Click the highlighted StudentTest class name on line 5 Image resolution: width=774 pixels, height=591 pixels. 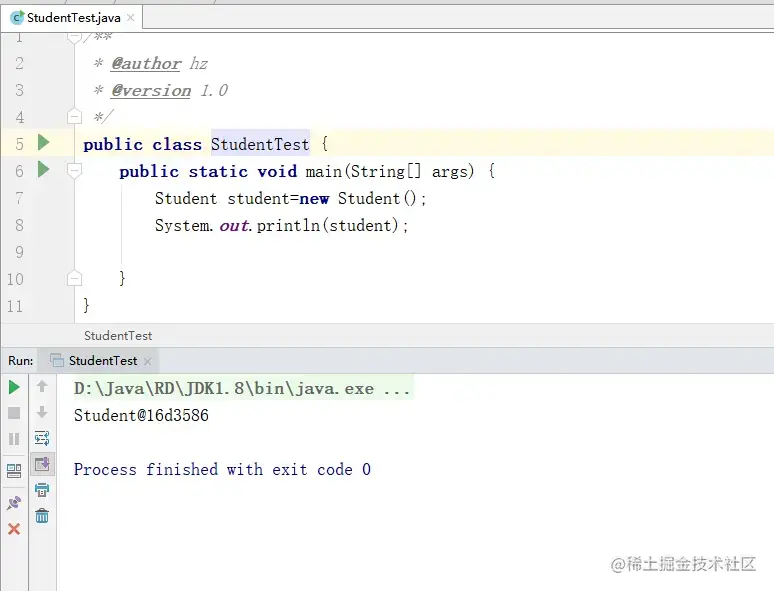point(260,144)
